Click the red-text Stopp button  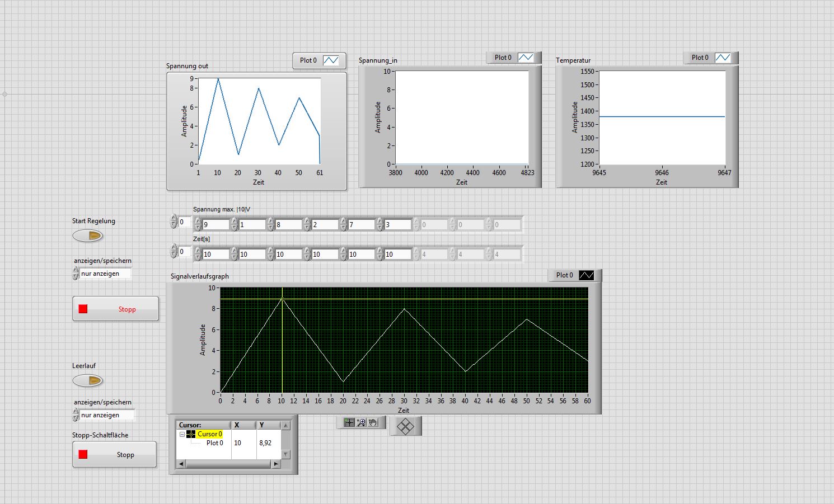[x=115, y=309]
